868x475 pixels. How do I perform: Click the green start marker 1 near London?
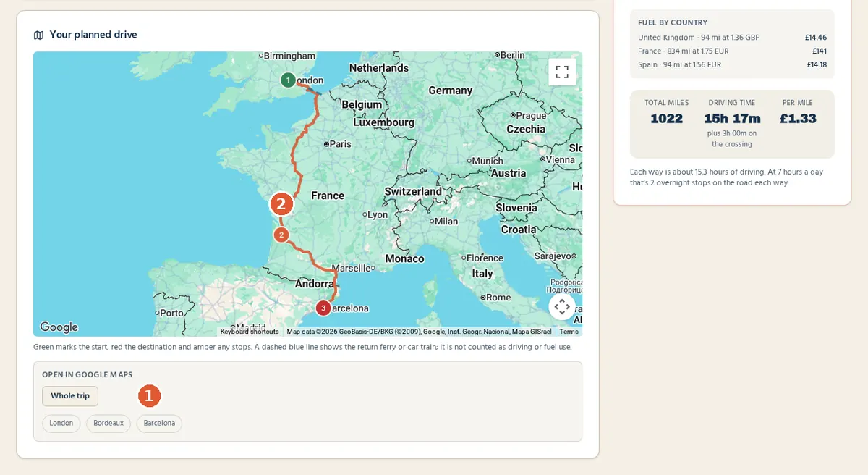point(288,80)
